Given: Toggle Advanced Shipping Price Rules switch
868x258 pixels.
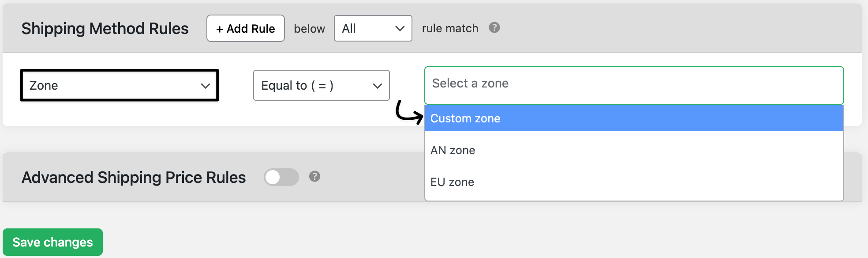Looking at the screenshot, I should [x=281, y=177].
